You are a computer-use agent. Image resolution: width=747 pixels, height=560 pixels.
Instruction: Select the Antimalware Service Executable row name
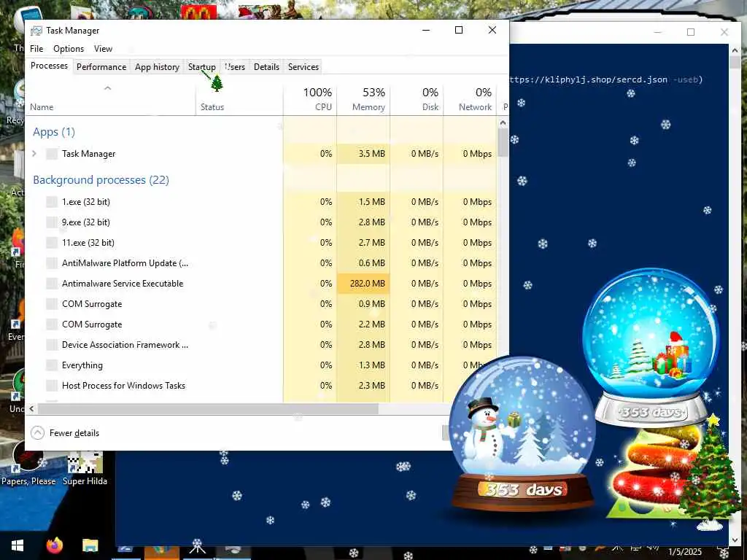[123, 284]
